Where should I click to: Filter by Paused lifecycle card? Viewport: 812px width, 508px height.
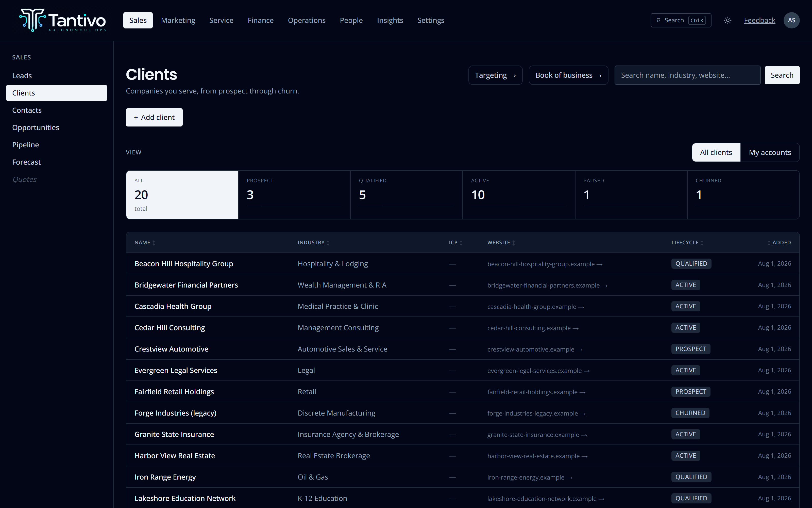(631, 195)
